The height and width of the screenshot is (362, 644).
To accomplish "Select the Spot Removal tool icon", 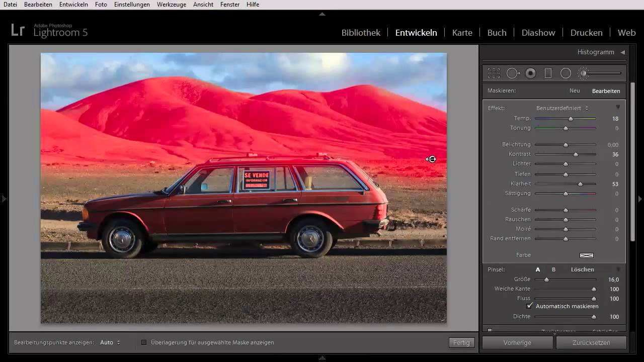I will (513, 73).
